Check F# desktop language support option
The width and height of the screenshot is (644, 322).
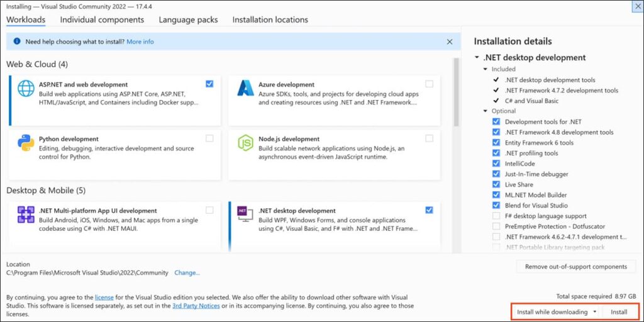(x=496, y=216)
